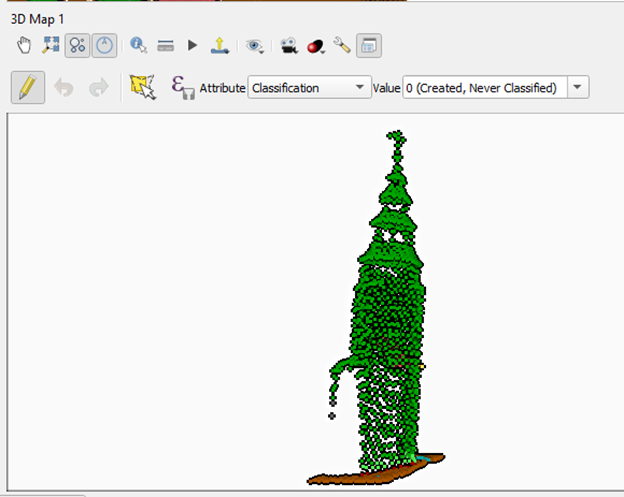Click the 3D Map 1 title
This screenshot has height=497, width=624.
[x=37, y=19]
